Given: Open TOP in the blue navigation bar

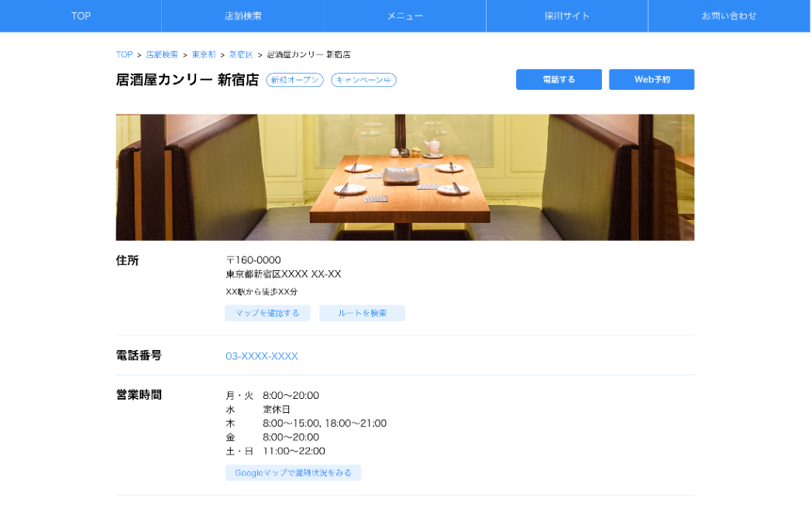Looking at the screenshot, I should point(81,16).
